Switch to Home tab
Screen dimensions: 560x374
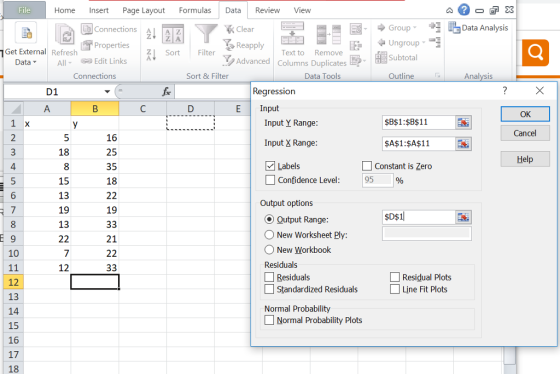pos(65,10)
